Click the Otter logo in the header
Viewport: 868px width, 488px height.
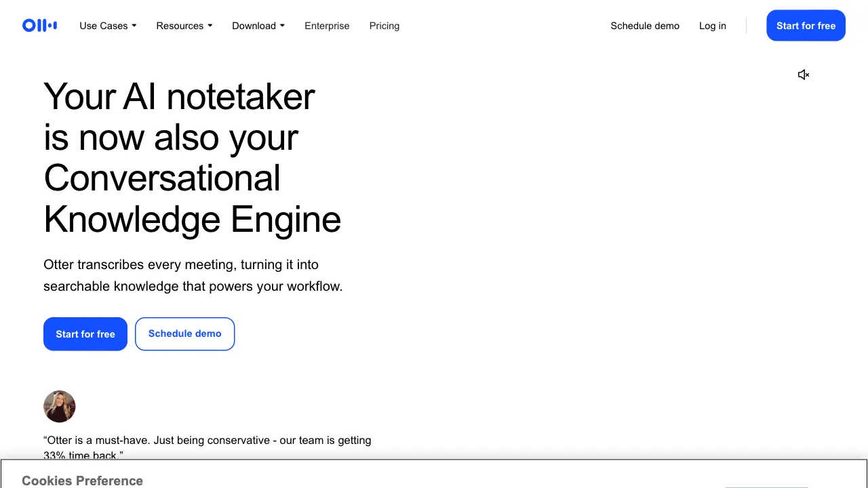[x=39, y=26]
